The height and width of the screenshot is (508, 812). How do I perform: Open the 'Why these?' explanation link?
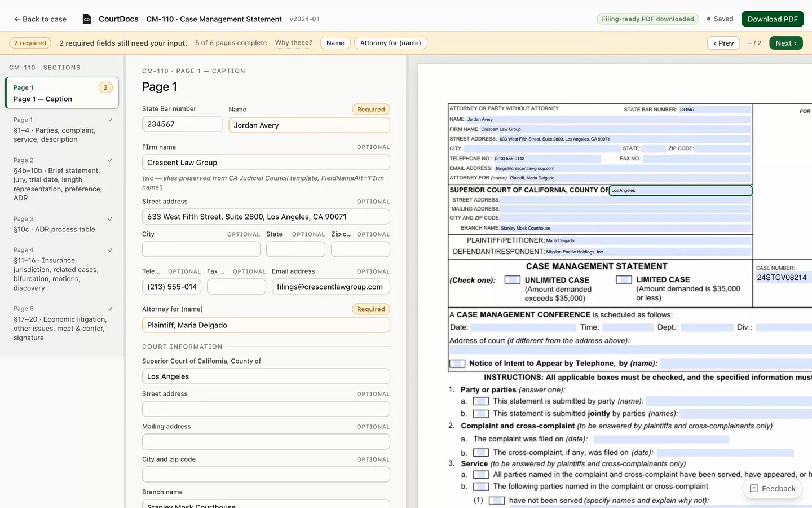pos(293,43)
